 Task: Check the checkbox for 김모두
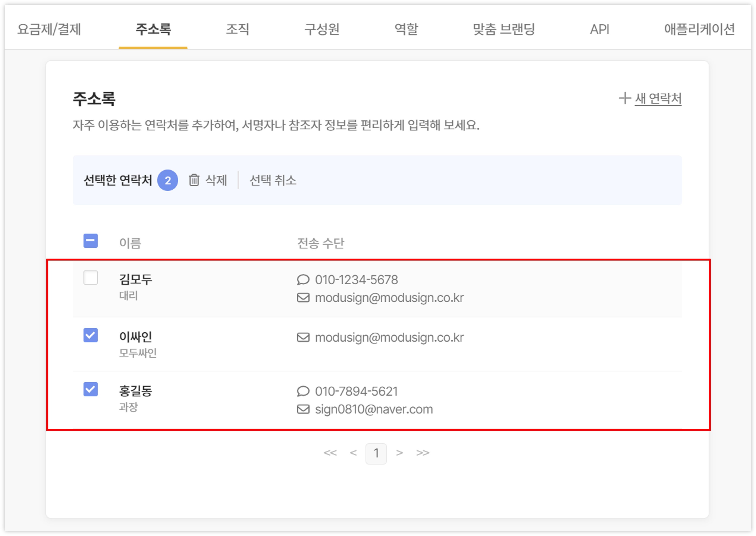pyautogui.click(x=90, y=278)
